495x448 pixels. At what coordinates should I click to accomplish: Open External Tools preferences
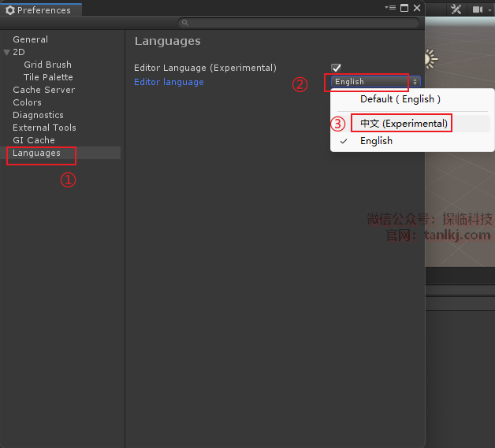tap(44, 128)
